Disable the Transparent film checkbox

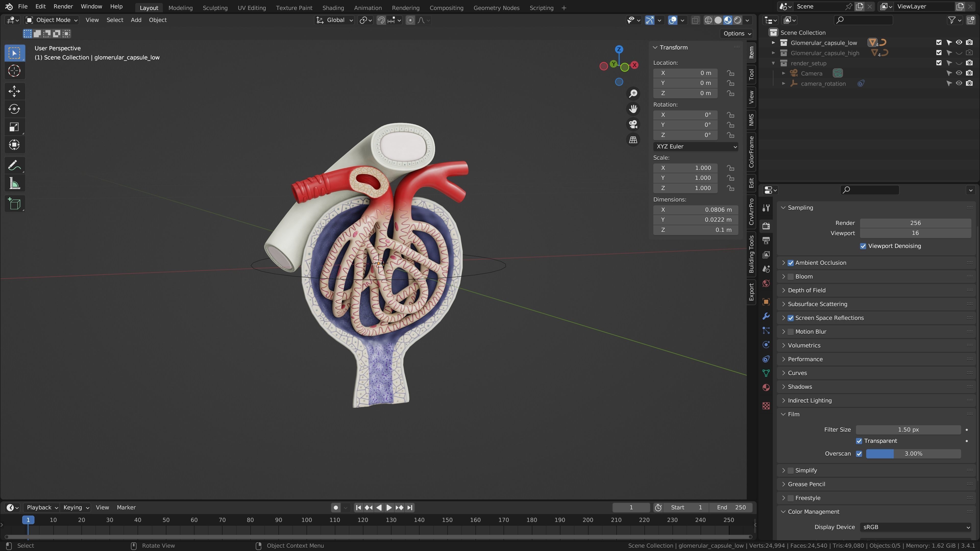[x=859, y=441]
